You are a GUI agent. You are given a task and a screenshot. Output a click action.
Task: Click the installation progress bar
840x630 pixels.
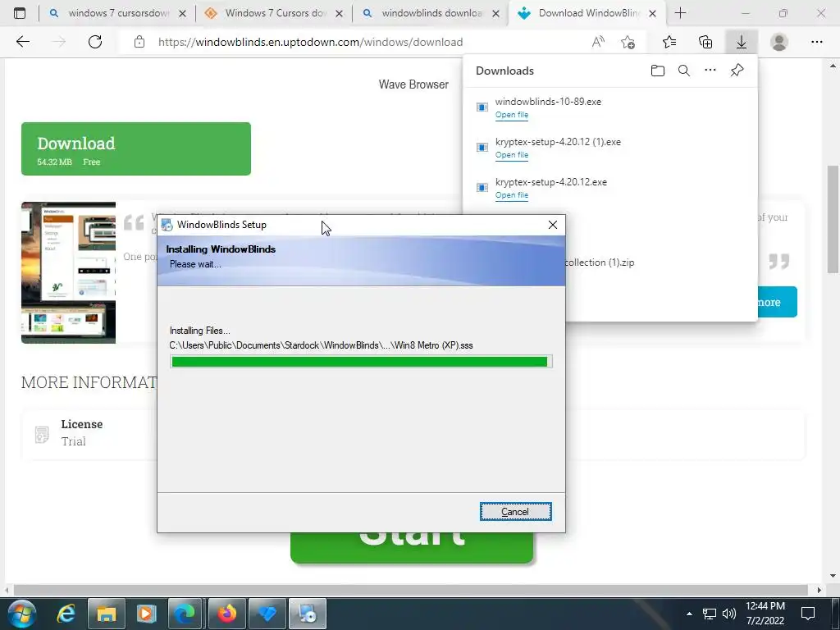361,362
